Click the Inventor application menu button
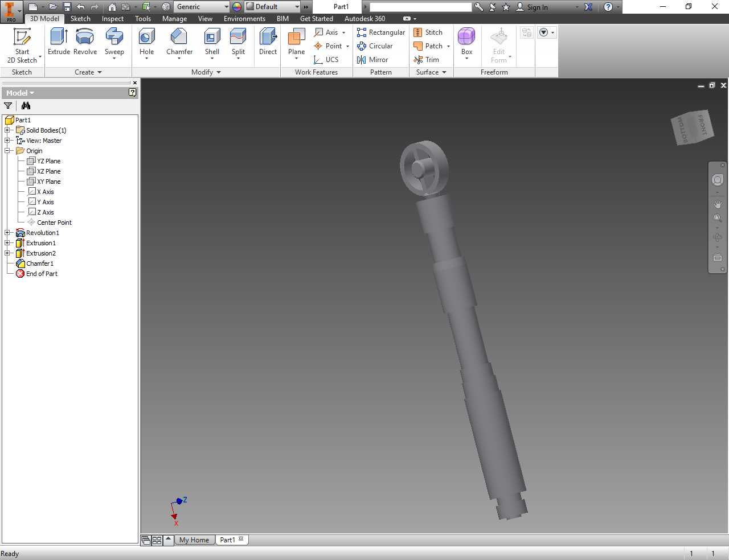The image size is (729, 560). [x=11, y=11]
